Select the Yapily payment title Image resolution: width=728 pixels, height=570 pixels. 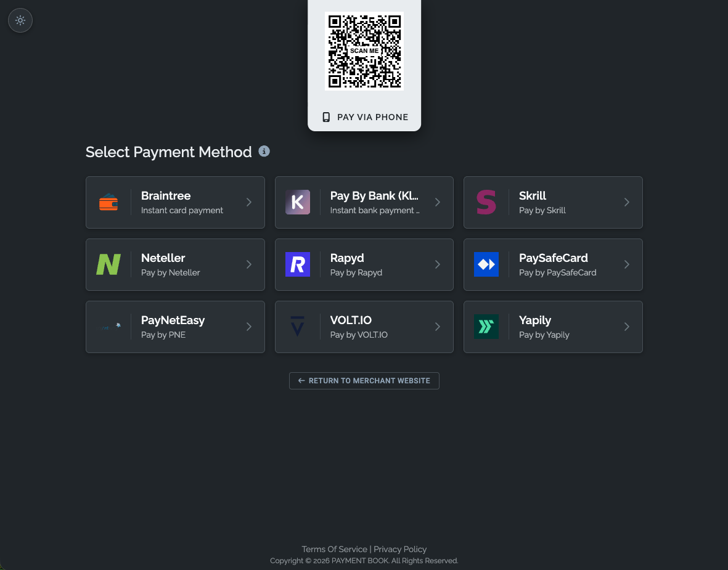pos(535,320)
